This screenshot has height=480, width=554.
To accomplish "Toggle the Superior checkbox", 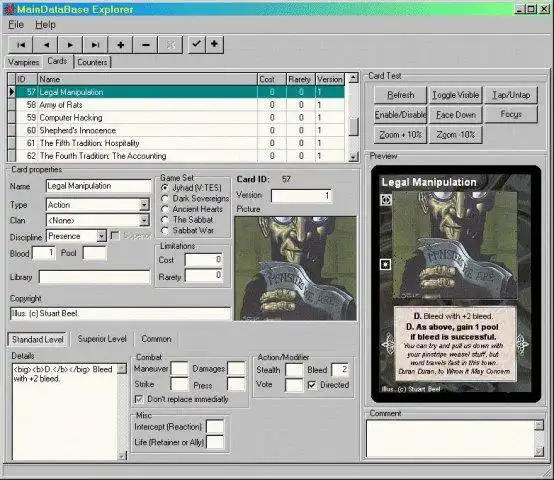I will (115, 236).
